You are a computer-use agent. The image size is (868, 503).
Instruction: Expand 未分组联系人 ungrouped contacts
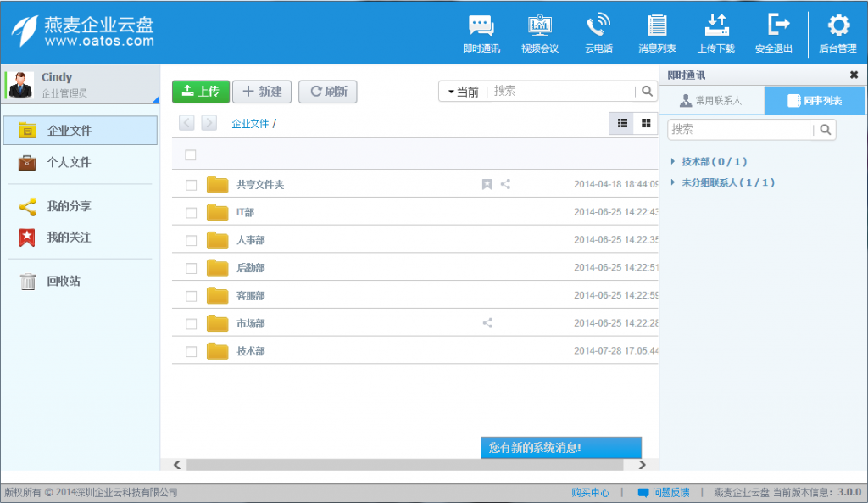click(x=726, y=182)
